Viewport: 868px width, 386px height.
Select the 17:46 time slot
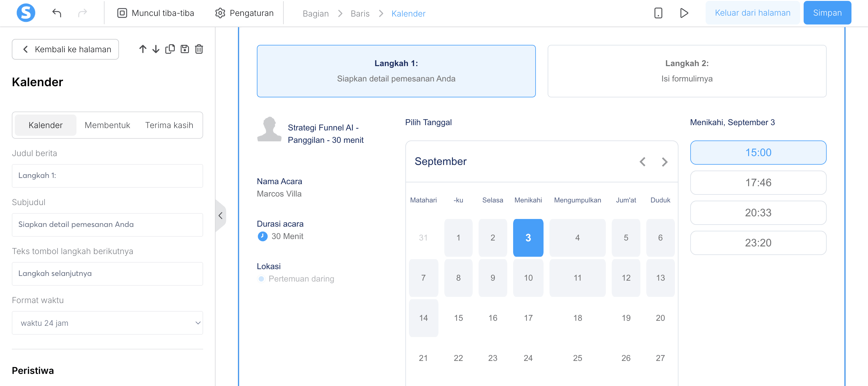[x=758, y=183]
